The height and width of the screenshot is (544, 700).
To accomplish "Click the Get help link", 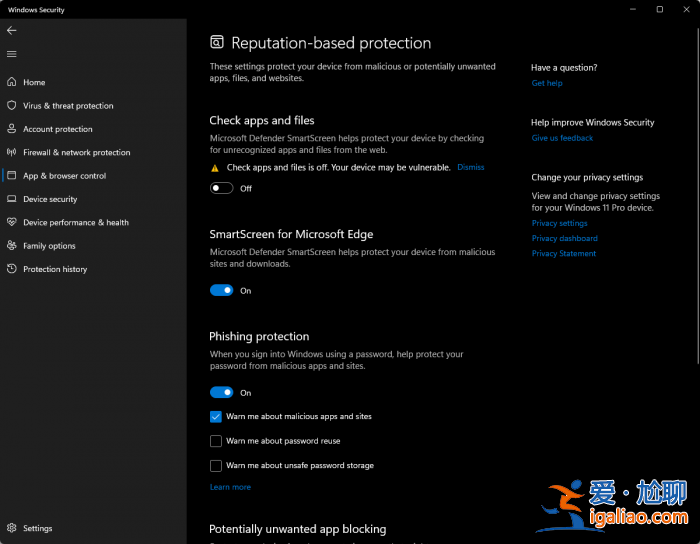I will pyautogui.click(x=547, y=83).
